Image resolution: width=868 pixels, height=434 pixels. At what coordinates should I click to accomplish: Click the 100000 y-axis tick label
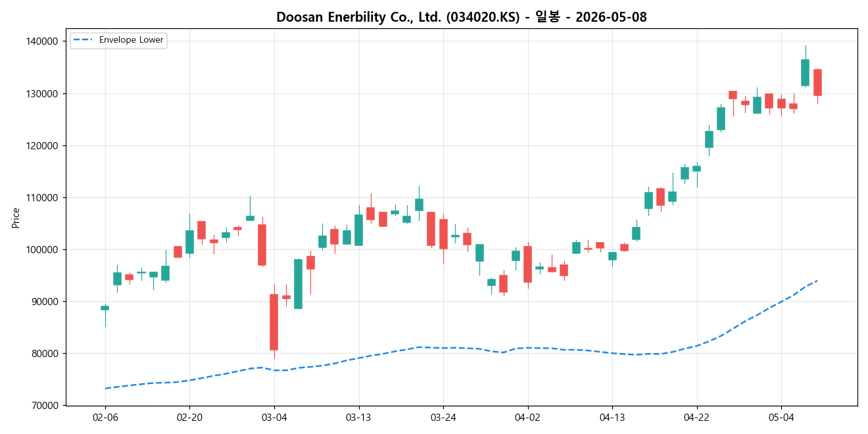(x=41, y=249)
